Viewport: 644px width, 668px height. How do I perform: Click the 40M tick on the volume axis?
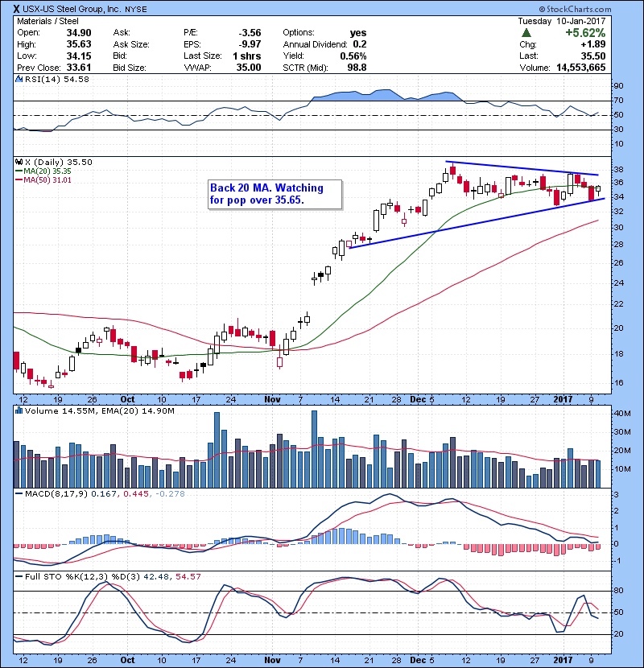click(x=622, y=413)
